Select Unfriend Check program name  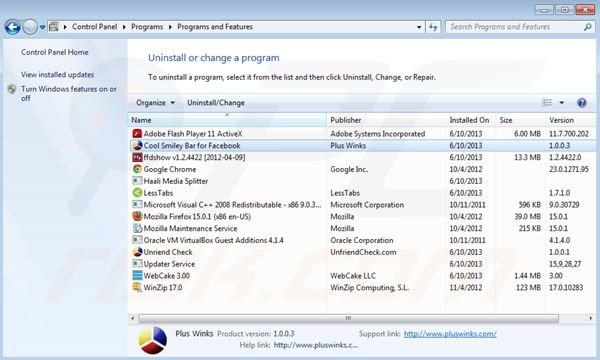(168, 252)
